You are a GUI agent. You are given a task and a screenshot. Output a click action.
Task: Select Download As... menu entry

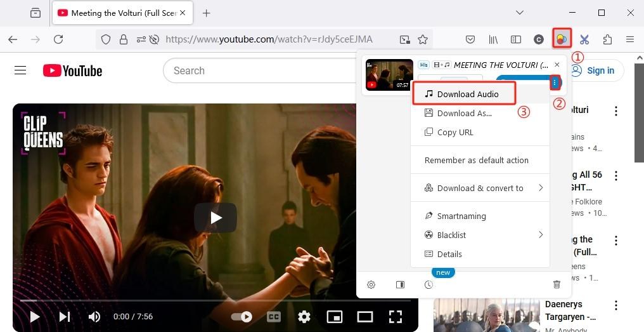(x=480, y=113)
